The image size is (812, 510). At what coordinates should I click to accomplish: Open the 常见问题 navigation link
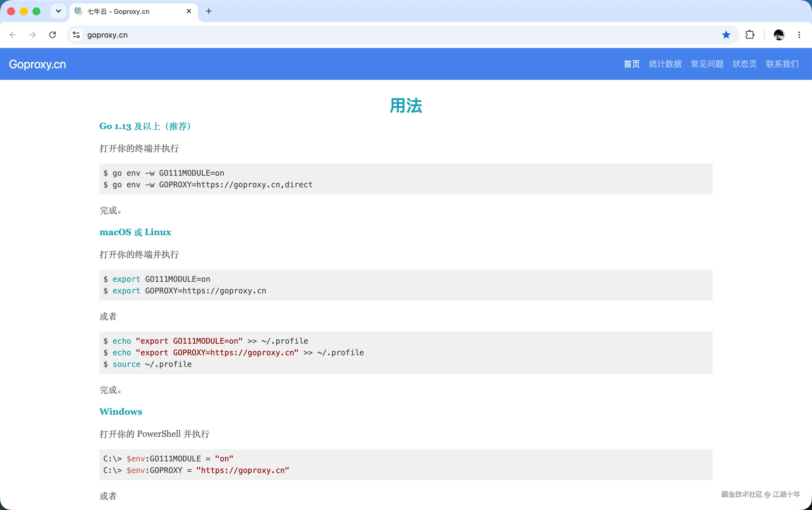707,64
